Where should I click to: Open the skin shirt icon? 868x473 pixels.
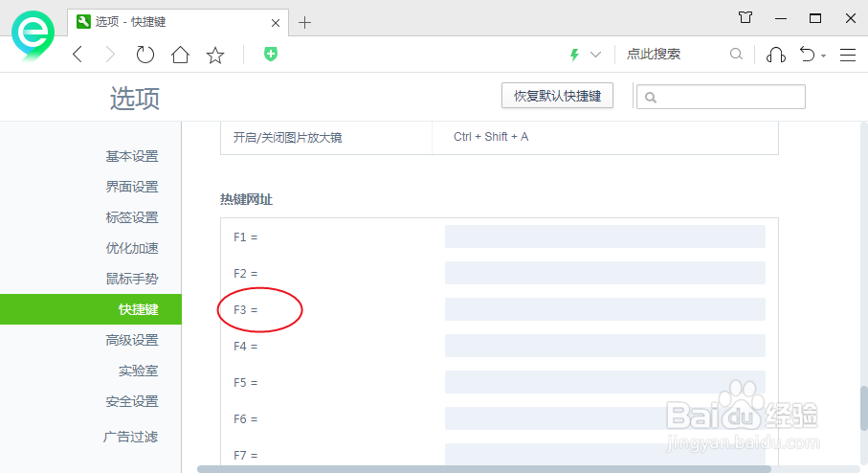click(x=746, y=18)
